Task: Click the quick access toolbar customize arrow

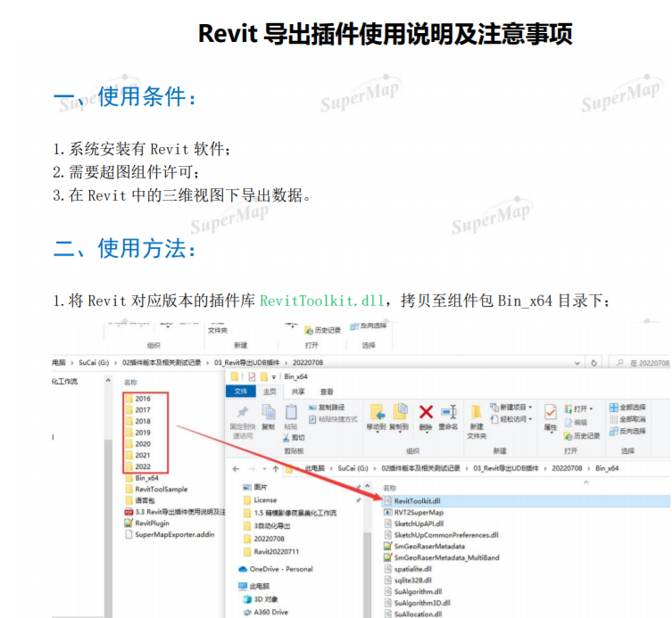Action: pos(273,377)
